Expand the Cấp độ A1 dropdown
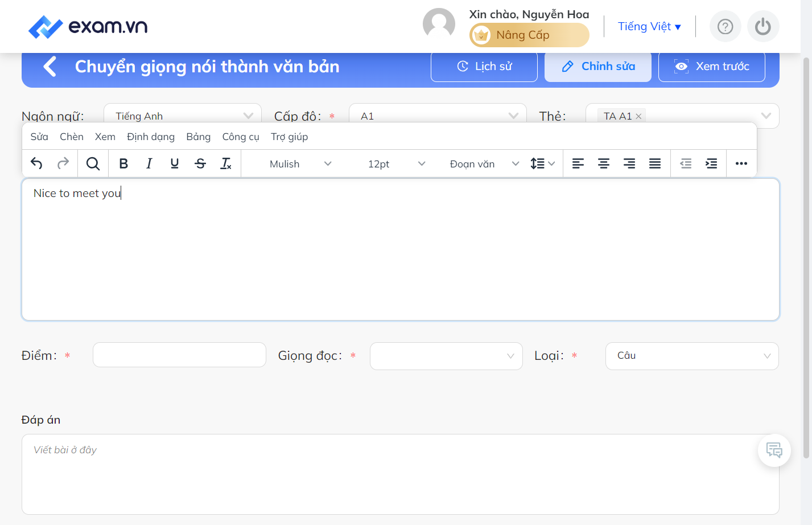Viewport: 812px width, 525px height. (x=438, y=116)
